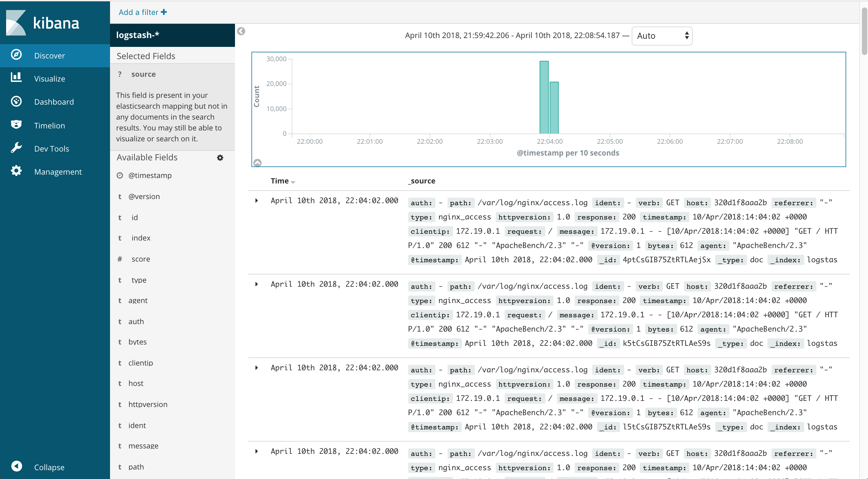Open the logstash-* index pattern selector

coord(173,35)
